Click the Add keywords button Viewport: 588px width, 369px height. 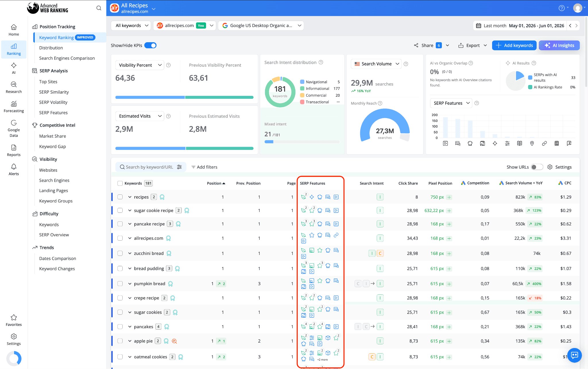pos(514,45)
